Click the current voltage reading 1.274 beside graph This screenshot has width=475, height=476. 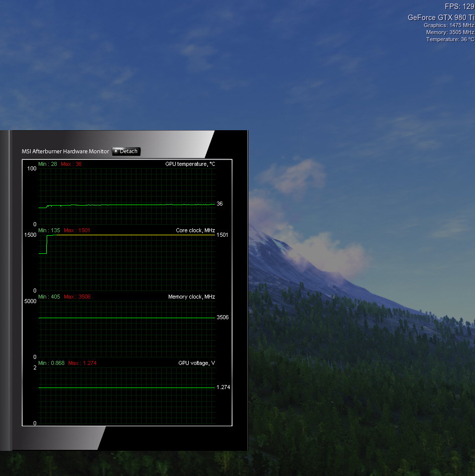tap(223, 387)
